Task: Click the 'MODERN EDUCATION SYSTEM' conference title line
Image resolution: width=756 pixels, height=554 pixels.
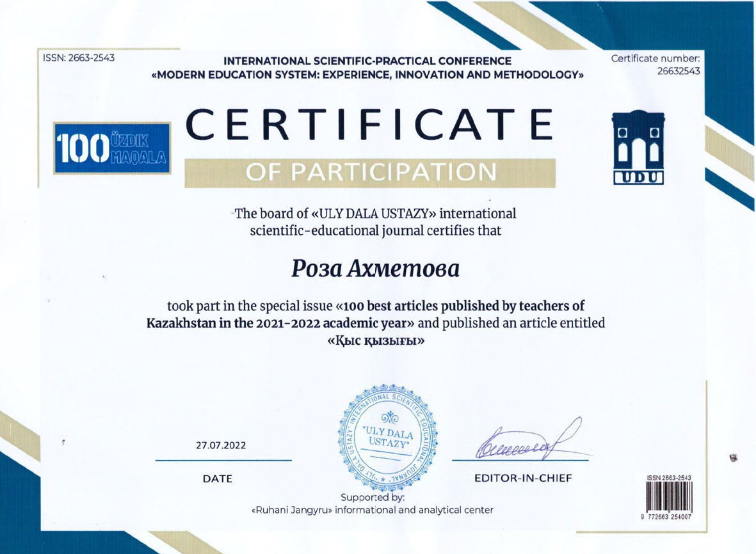Action: tap(367, 75)
